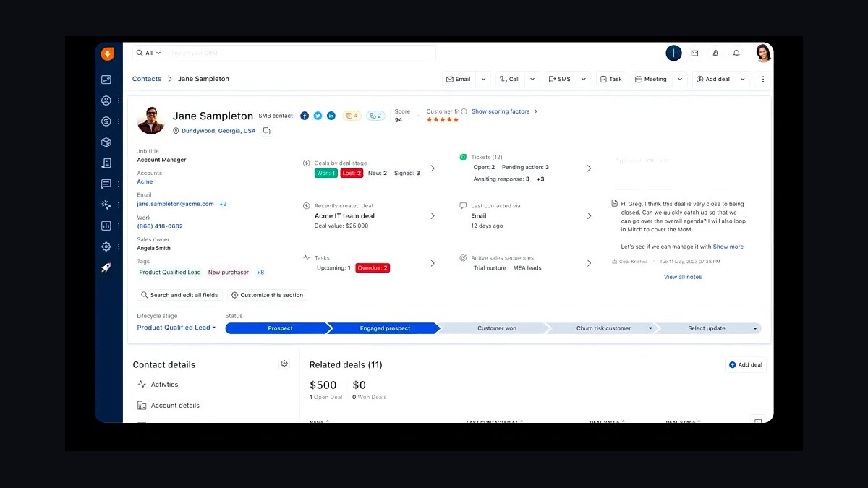
Task: Expand the top Add deal dropdown arrow
Action: pyautogui.click(x=742, y=80)
